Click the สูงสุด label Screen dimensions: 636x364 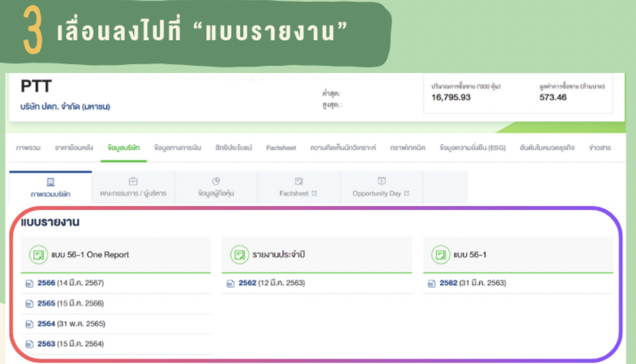[x=332, y=105]
